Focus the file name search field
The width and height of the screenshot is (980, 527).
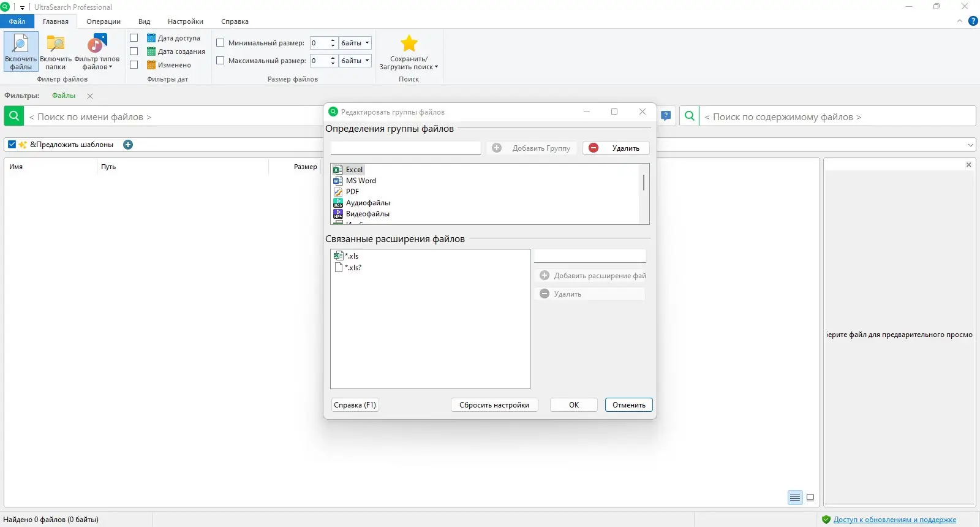(173, 116)
